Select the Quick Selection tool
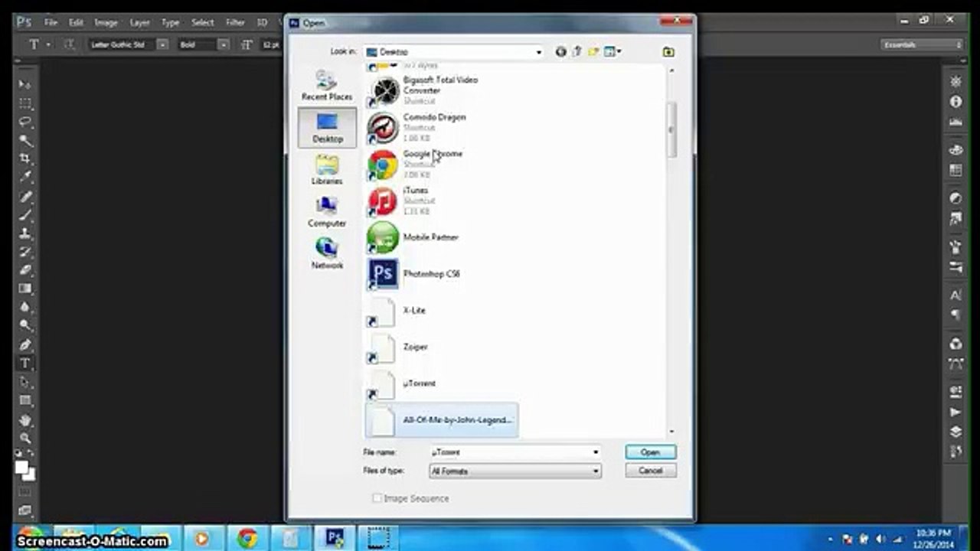The width and height of the screenshot is (980, 551). 25,140
